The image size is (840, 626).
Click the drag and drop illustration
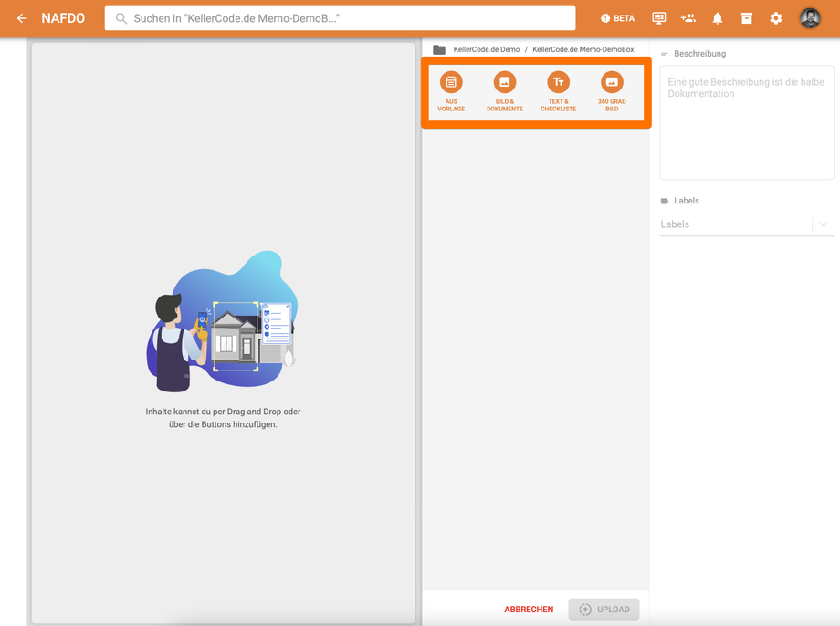pos(222,321)
